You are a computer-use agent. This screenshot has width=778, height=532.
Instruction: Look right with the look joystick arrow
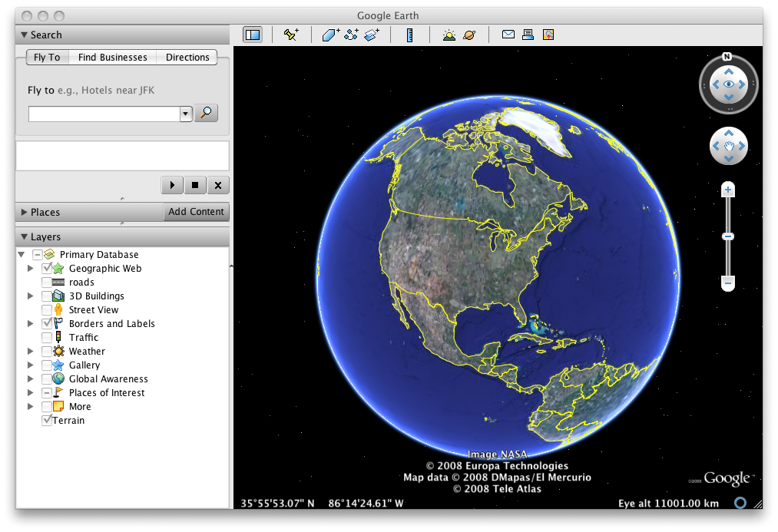point(742,84)
